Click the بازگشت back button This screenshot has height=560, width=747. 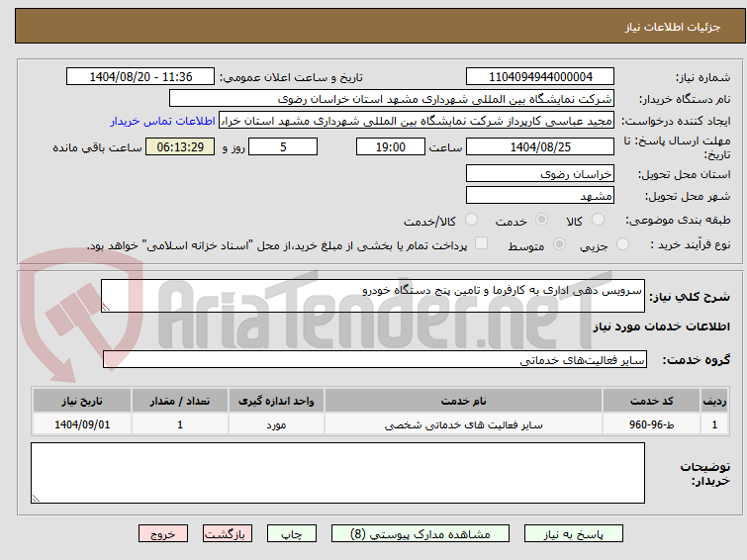(x=228, y=534)
